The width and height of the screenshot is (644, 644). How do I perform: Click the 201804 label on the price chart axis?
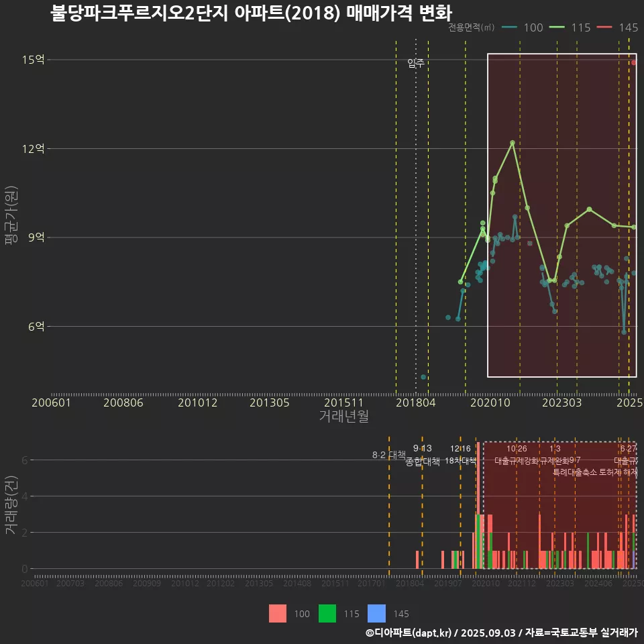pyautogui.click(x=416, y=402)
